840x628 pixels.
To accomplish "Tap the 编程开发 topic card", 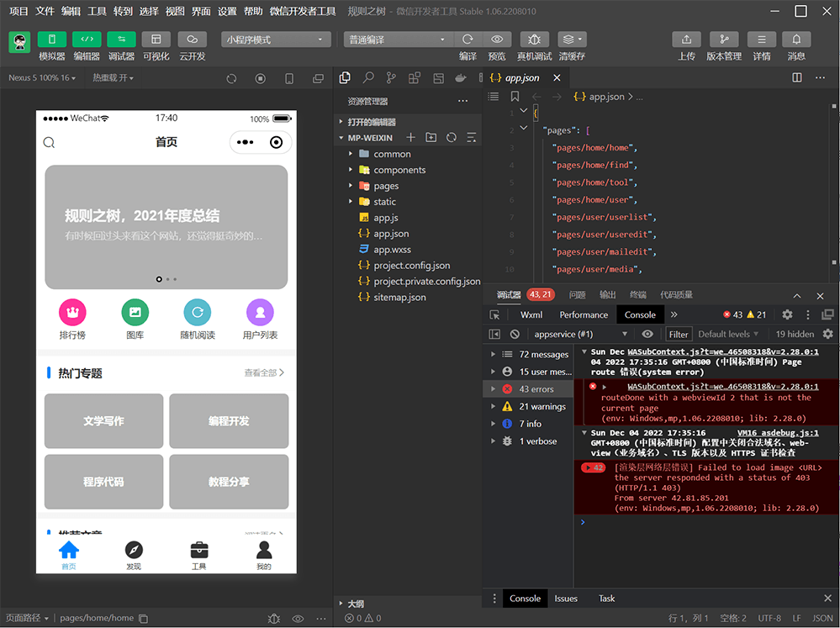I will click(x=229, y=420).
